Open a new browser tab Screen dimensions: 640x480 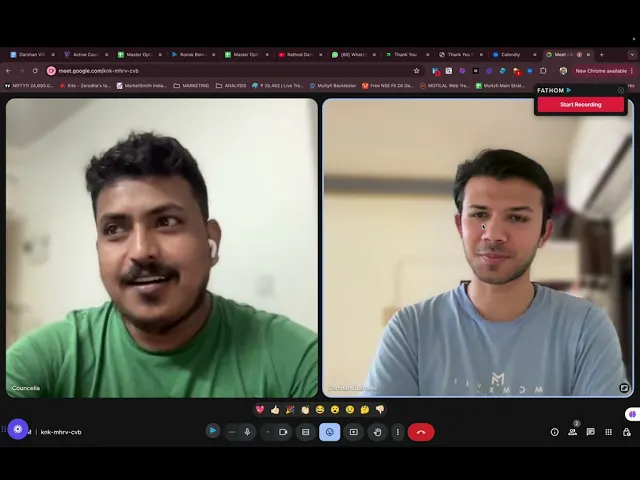point(602,54)
